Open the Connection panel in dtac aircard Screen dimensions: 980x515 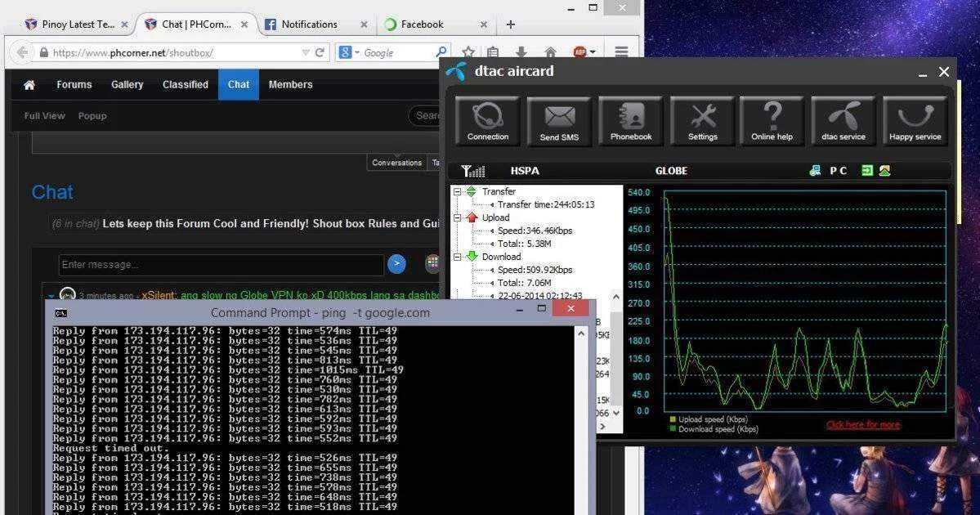click(487, 121)
